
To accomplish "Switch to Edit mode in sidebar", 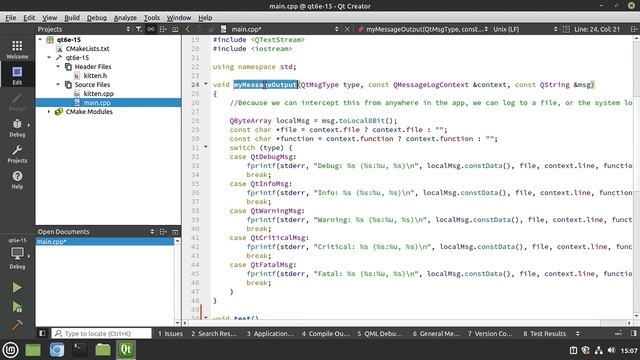I will [x=17, y=75].
